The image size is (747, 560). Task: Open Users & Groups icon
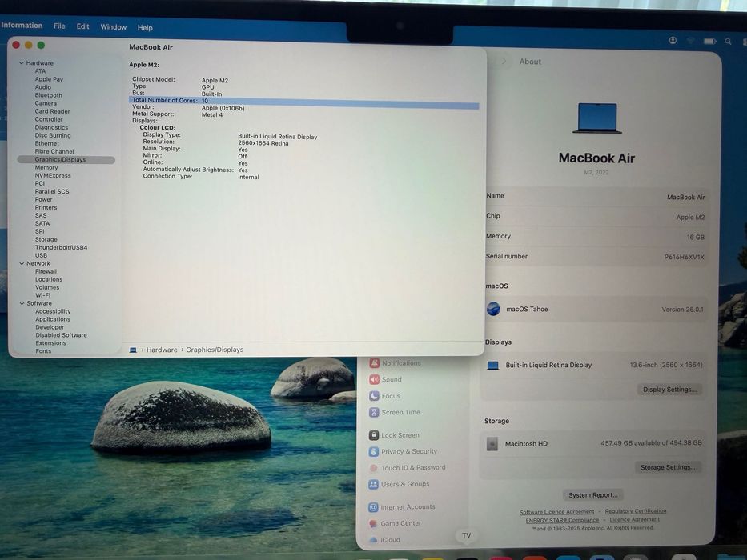(373, 484)
